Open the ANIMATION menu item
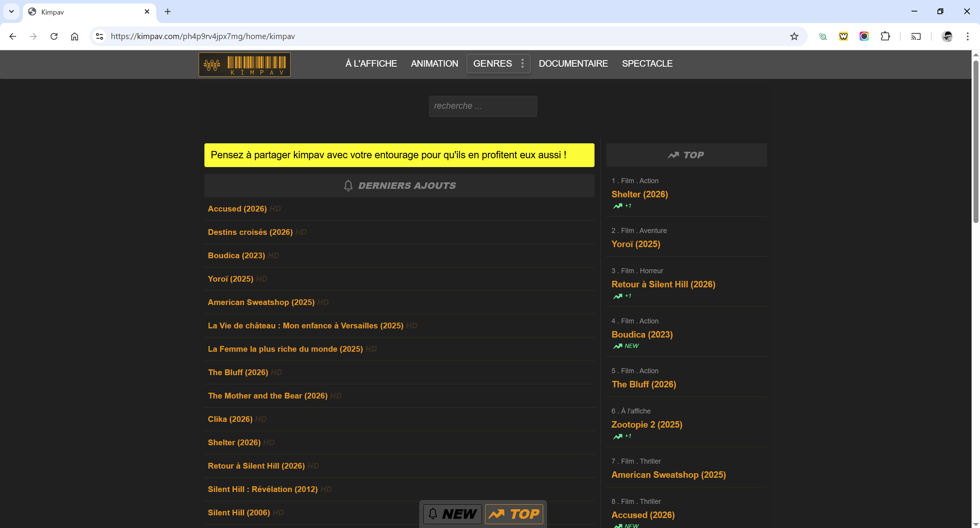This screenshot has height=528, width=980. click(434, 64)
